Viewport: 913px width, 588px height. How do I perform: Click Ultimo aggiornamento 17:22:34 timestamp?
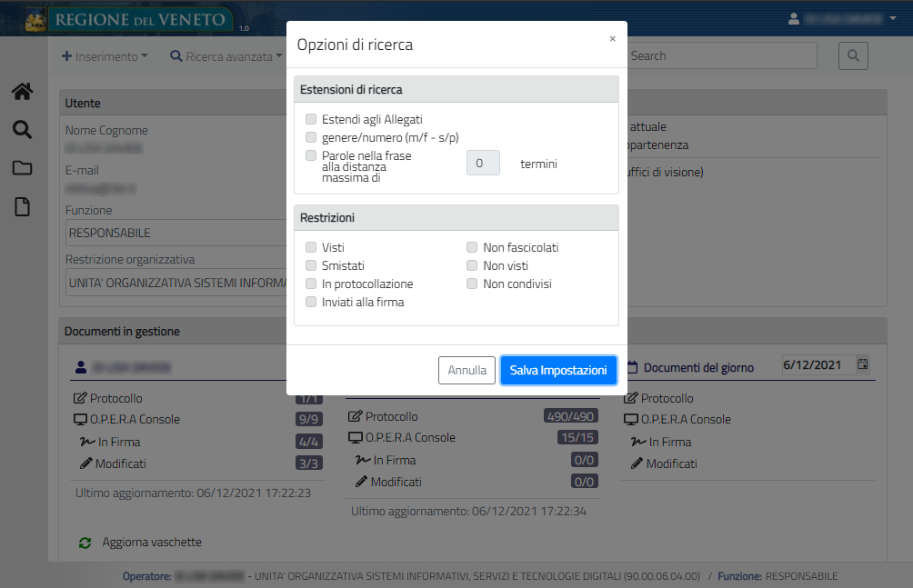click(x=468, y=511)
